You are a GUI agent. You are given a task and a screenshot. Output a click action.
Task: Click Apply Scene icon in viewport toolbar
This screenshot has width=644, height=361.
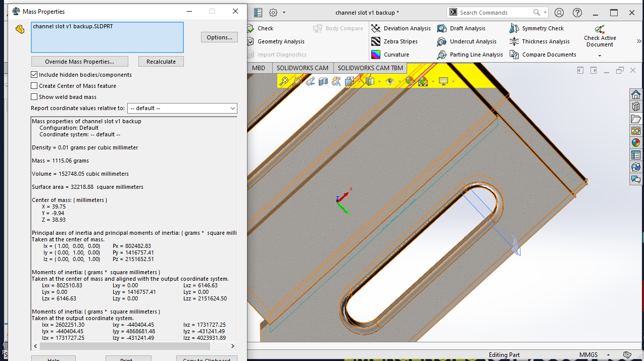coord(423,81)
